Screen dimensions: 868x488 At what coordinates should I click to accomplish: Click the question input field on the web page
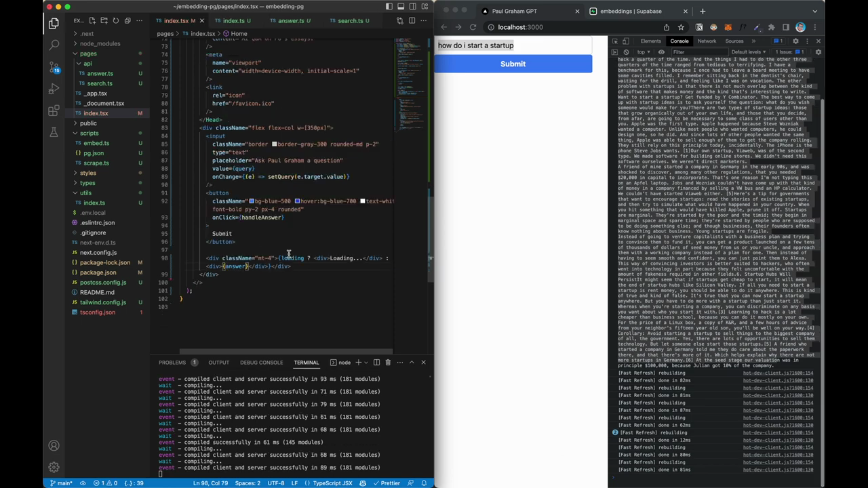[513, 45]
